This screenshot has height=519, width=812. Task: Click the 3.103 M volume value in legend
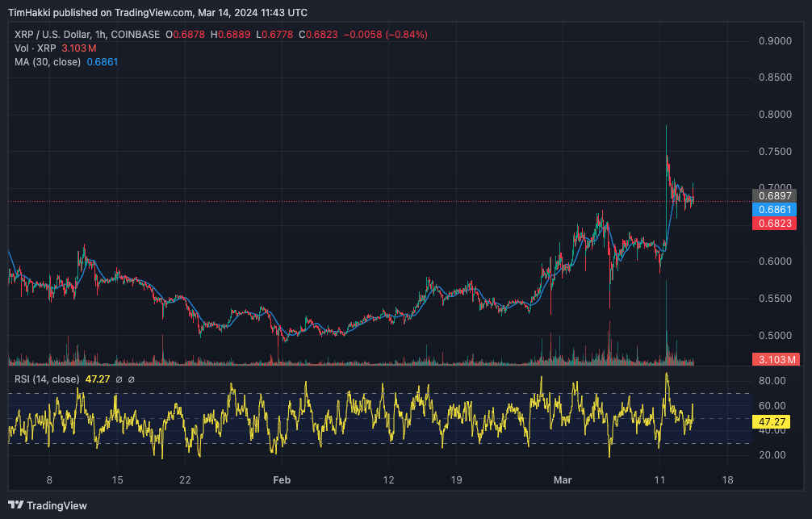(x=79, y=48)
